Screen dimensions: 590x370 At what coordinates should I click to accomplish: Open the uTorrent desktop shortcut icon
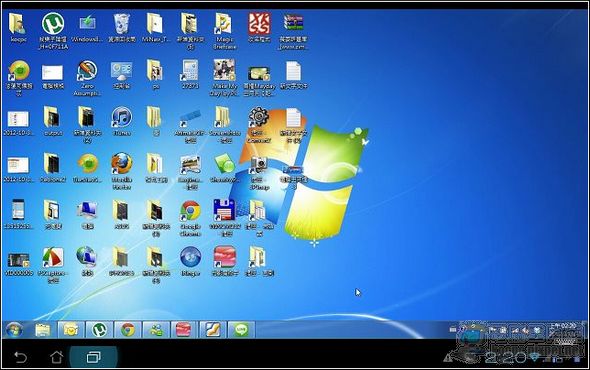(53, 24)
